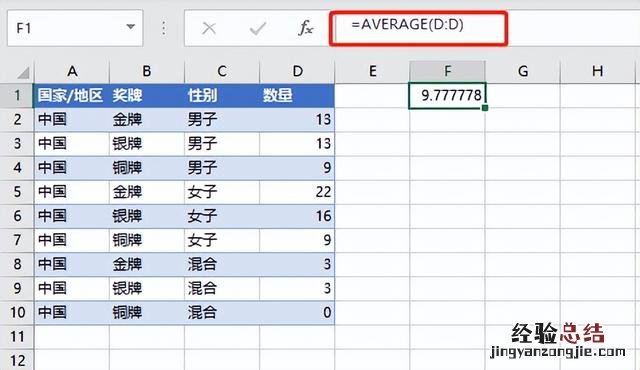Select the quantity 0 cell
This screenshot has height=370, width=640.
[297, 312]
